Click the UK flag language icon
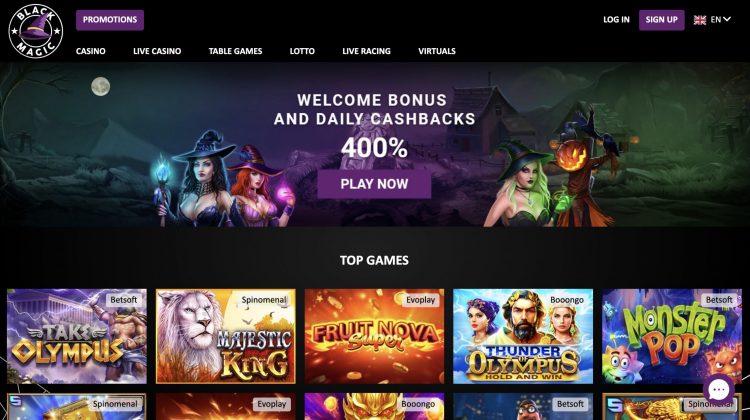Image resolution: width=750 pixels, height=420 pixels. (x=700, y=20)
